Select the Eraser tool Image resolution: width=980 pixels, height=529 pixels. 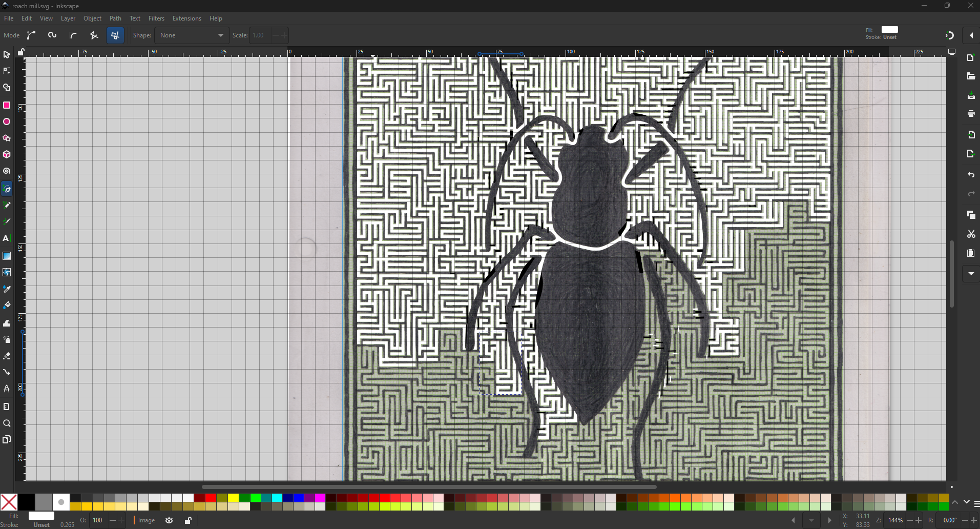[7, 356]
